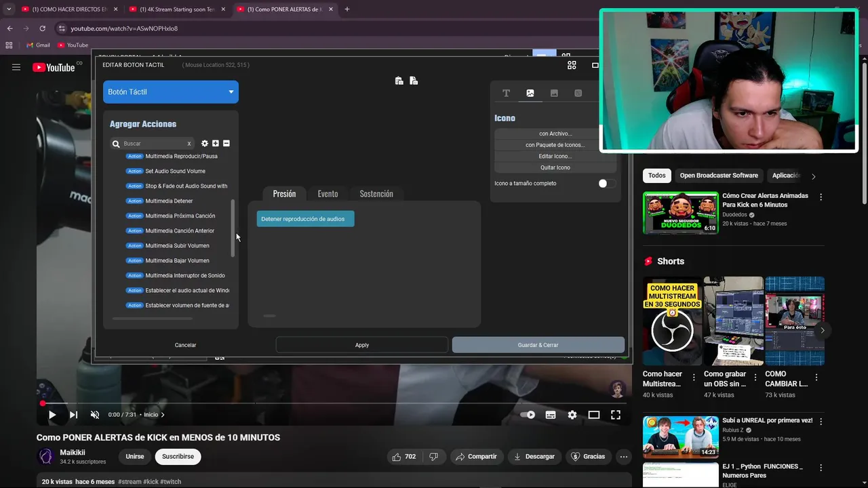
Task: Open options for Como grabar un OBS short
Action: tap(755, 378)
